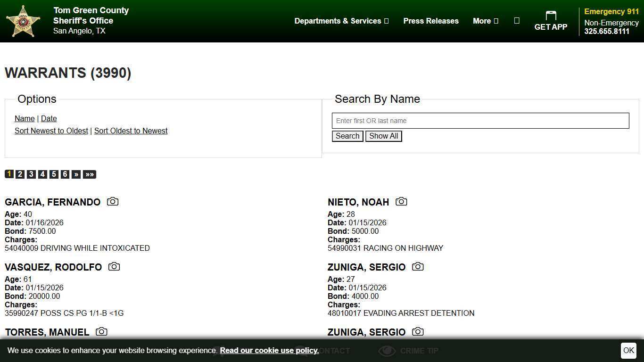Sort warrants Newest to Oldest

51,131
